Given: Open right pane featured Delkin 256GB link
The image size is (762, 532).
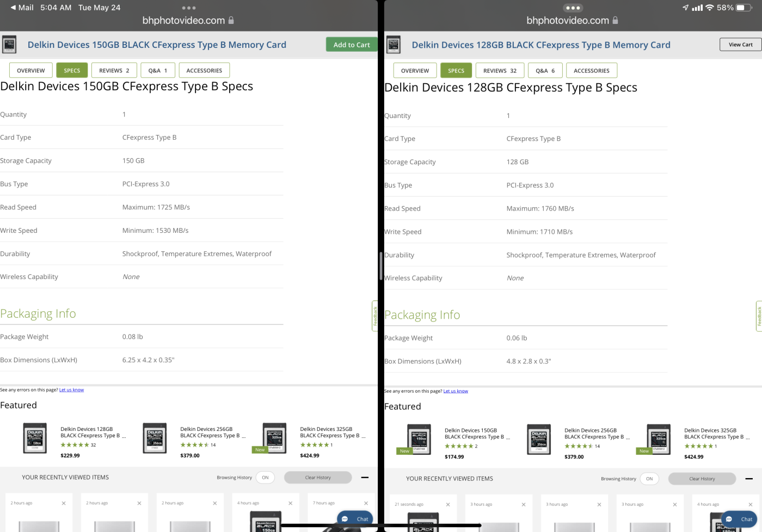Looking at the screenshot, I should (x=597, y=434).
